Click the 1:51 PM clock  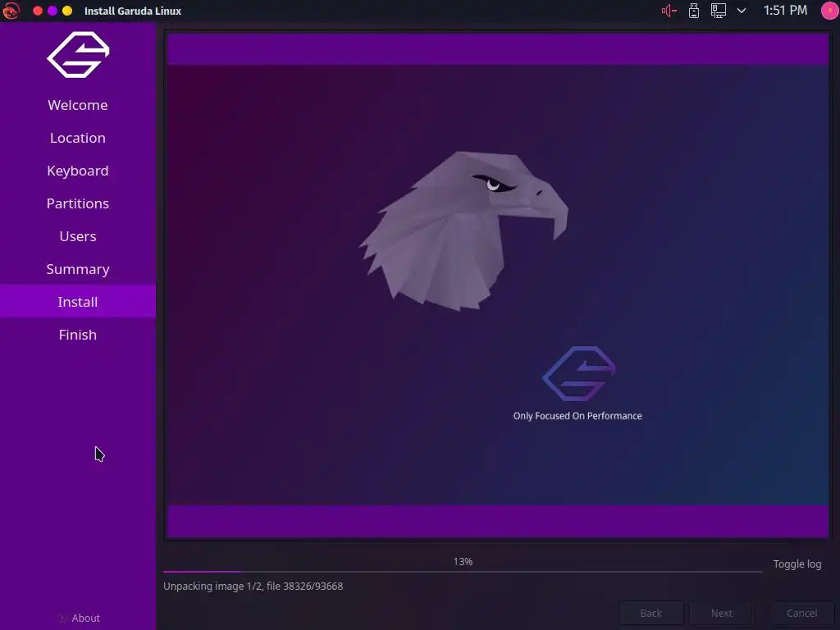tap(785, 11)
